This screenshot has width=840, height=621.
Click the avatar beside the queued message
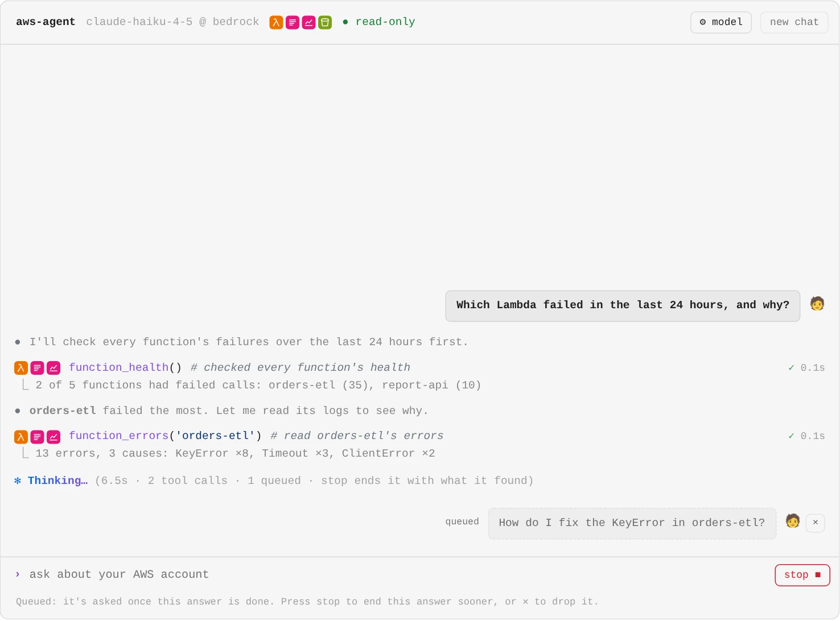[x=793, y=521]
